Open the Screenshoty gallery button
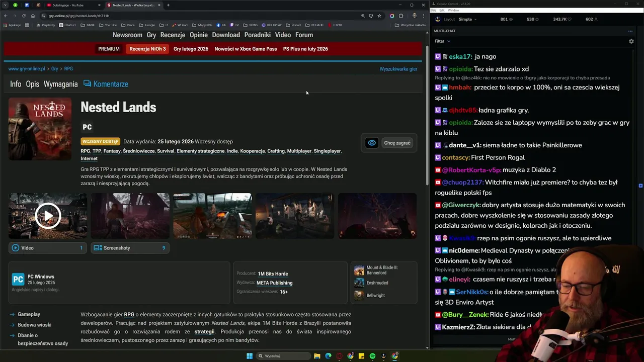 [x=130, y=248]
